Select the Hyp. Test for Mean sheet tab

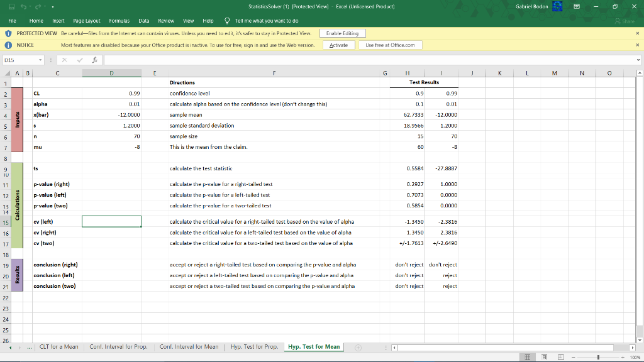tap(314, 347)
